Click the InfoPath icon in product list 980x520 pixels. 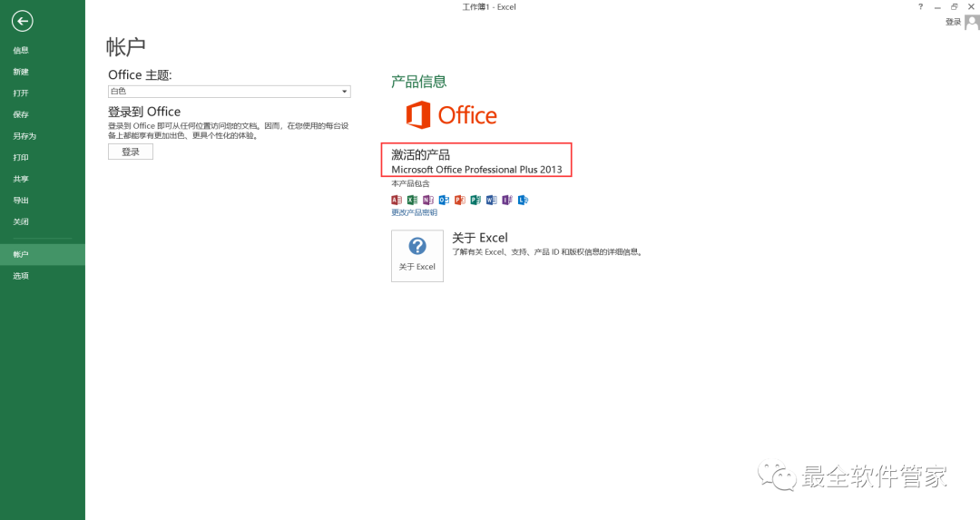pos(507,200)
